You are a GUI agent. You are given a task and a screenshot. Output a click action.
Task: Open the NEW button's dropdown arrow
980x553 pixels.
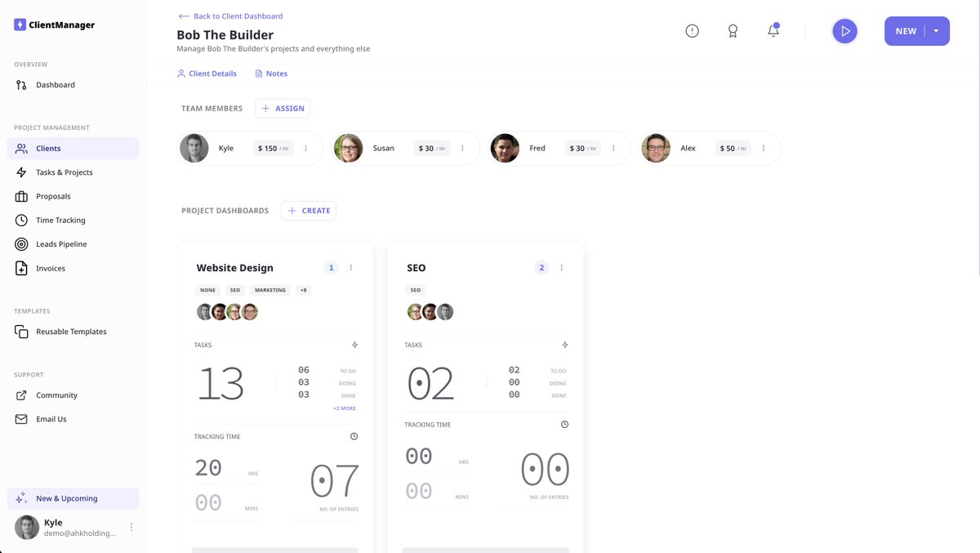937,30
